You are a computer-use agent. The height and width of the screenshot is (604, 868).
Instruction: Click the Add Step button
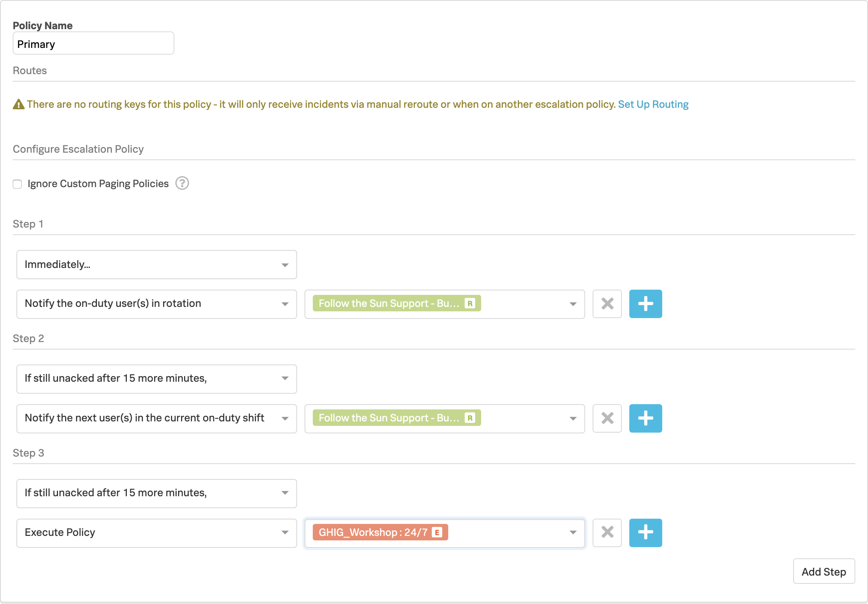(823, 571)
